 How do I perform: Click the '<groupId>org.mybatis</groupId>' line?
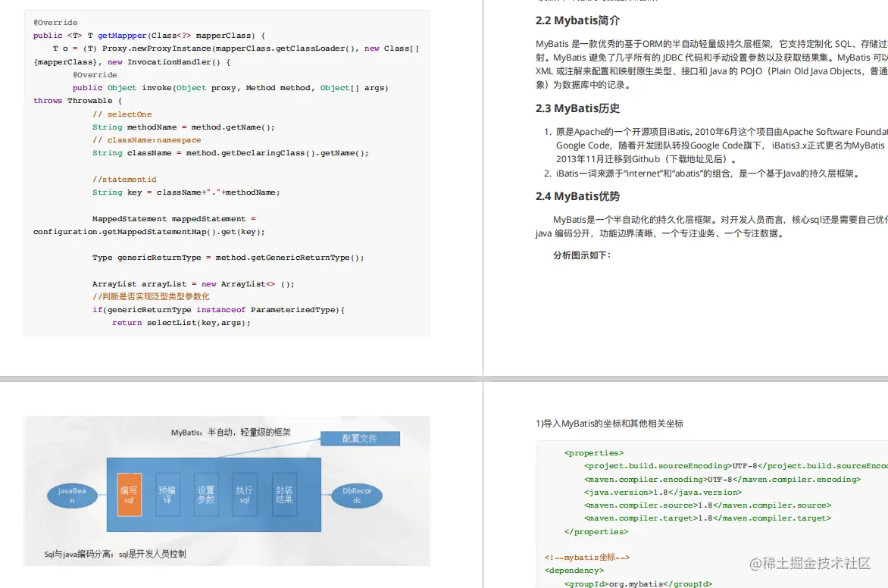(638, 583)
